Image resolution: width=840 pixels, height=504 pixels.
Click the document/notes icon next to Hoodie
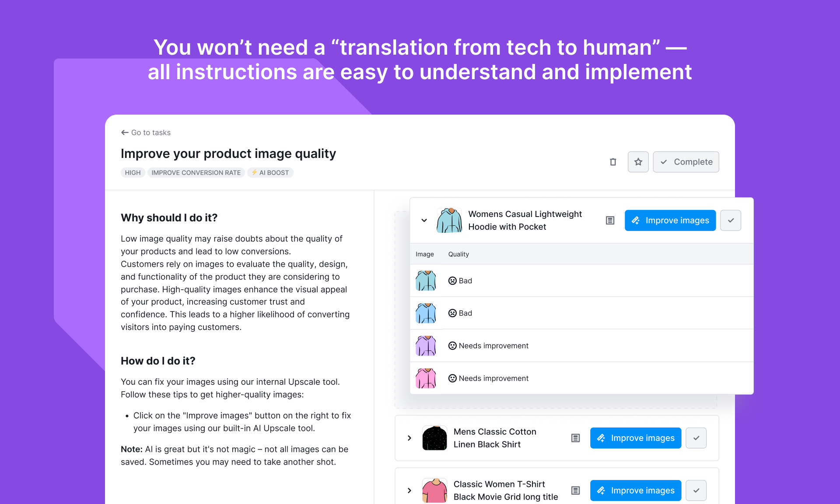click(611, 220)
